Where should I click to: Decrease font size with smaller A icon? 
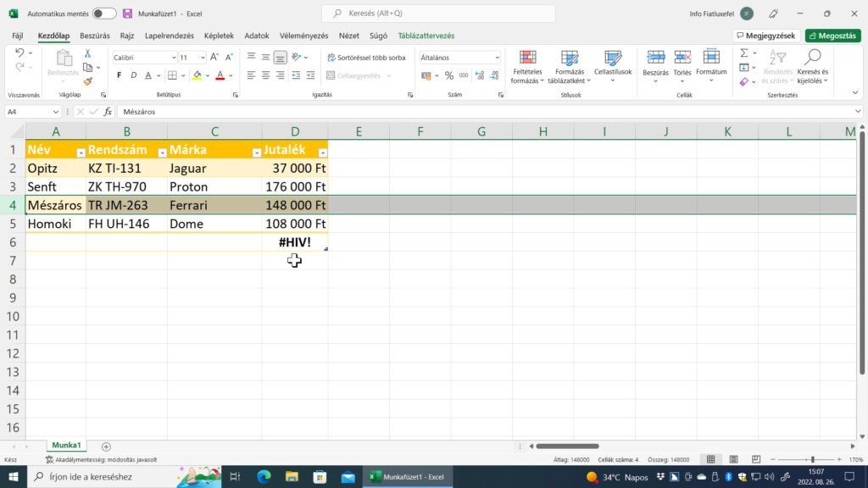(x=229, y=57)
